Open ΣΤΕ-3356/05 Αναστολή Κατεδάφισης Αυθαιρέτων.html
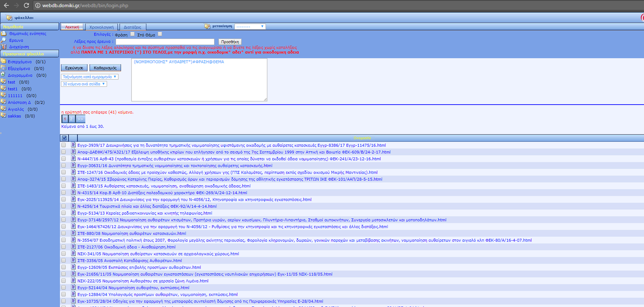Viewport: 644px width, 307px height. coord(129,260)
